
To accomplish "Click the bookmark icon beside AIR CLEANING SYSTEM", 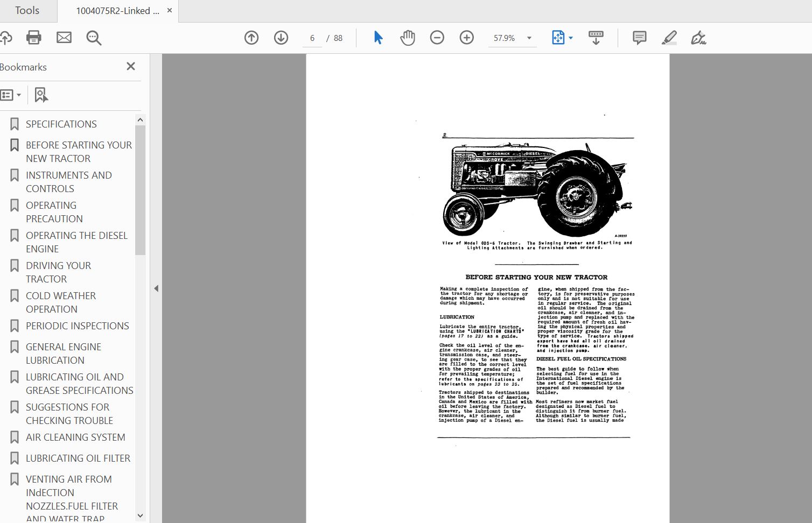I will (15, 437).
